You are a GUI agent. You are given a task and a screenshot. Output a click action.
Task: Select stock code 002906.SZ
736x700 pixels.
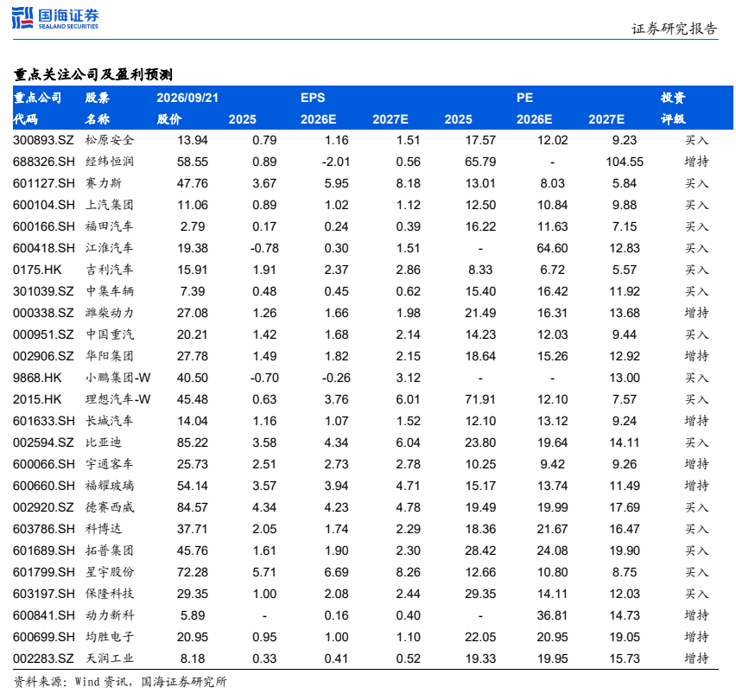point(43,356)
